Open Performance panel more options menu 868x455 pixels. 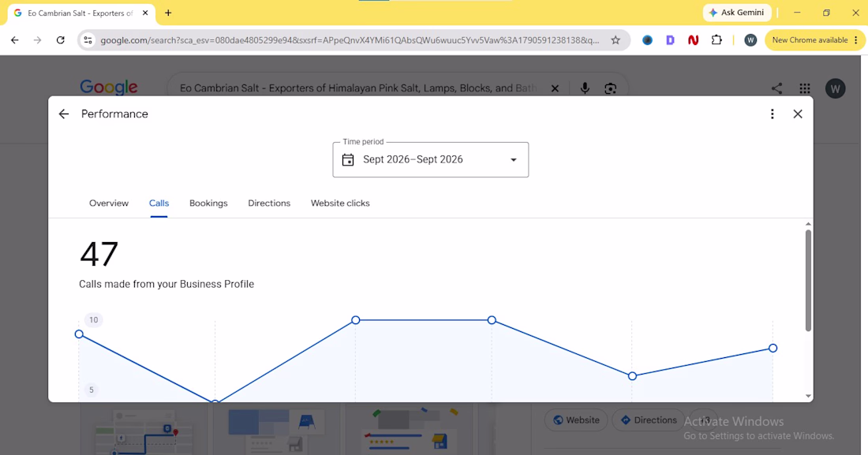click(773, 114)
